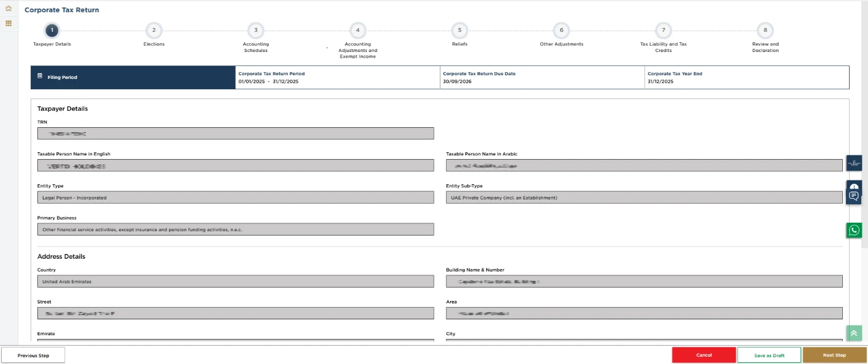This screenshot has width=868, height=364.
Task: Click the due date 30/09/2026
Action: (x=456, y=81)
